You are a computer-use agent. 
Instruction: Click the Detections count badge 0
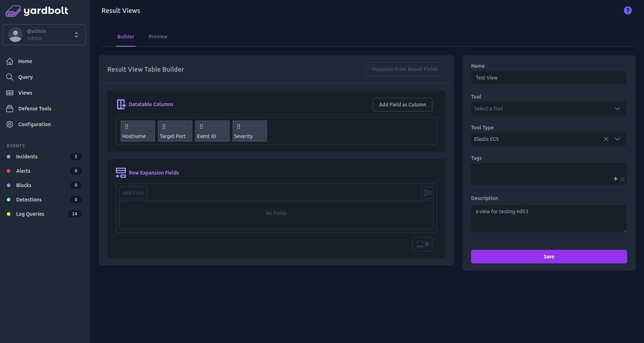pyautogui.click(x=76, y=200)
